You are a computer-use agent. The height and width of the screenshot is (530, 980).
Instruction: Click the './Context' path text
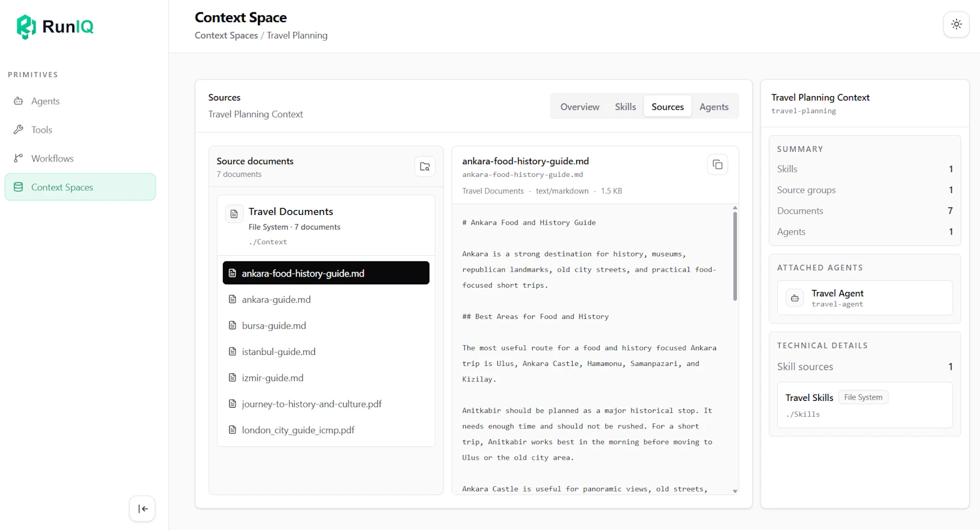(x=268, y=242)
